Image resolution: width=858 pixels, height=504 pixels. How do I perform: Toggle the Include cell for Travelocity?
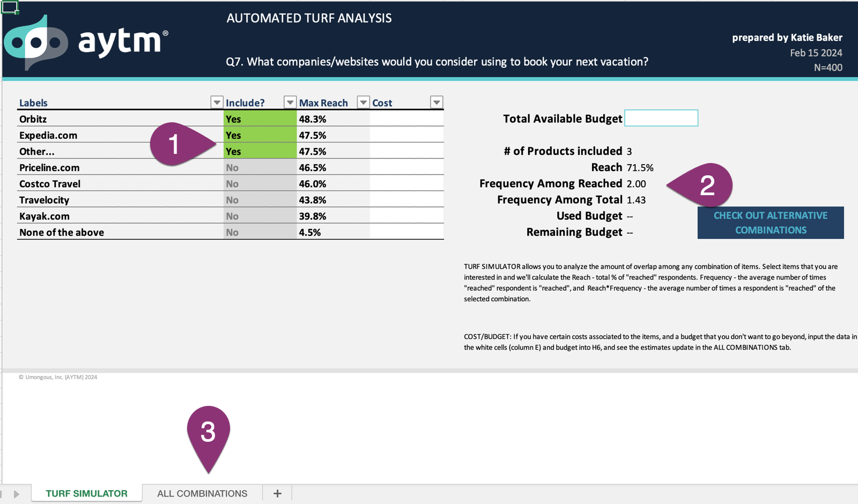260,199
